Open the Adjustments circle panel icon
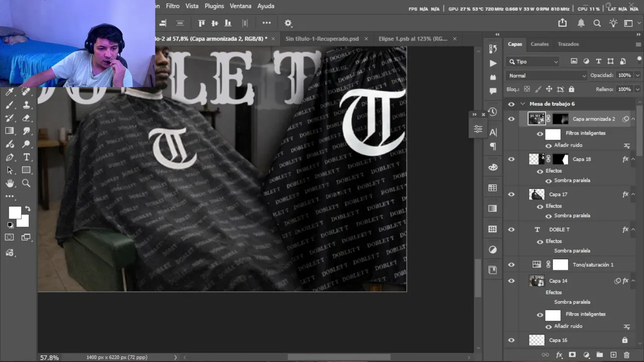 [x=493, y=250]
